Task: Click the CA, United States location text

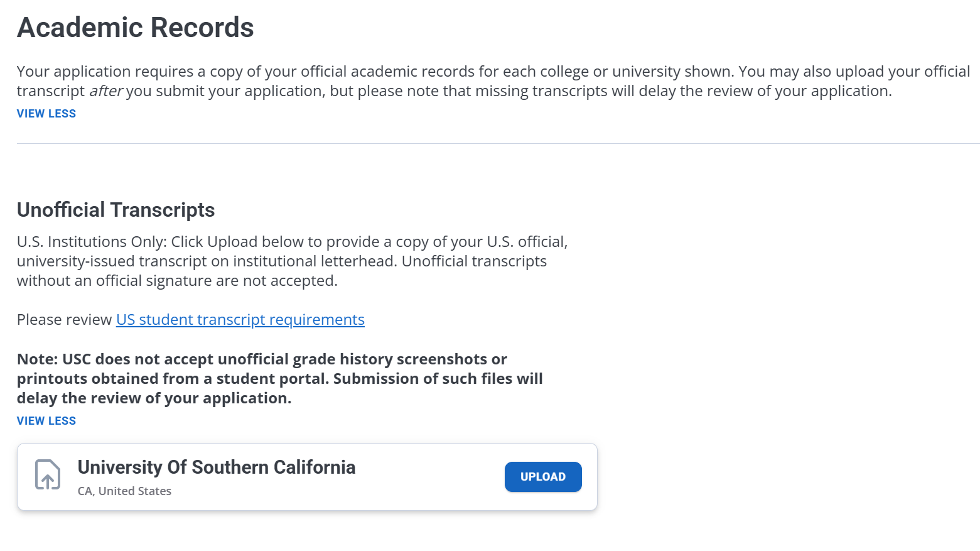Action: pos(124,491)
